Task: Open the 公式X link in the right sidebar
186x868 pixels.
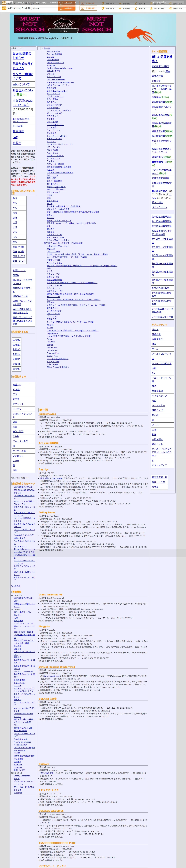Action: pyautogui.click(x=155, y=487)
